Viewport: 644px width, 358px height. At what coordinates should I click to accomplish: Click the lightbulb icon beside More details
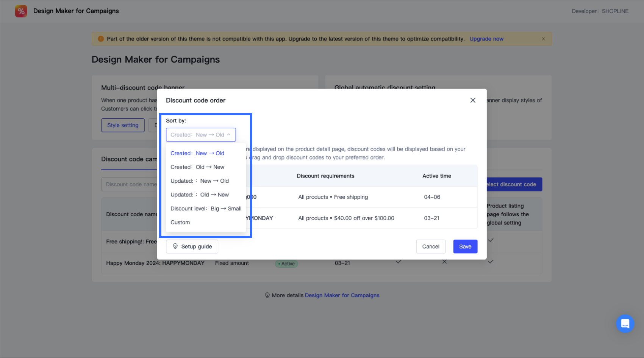point(267,295)
